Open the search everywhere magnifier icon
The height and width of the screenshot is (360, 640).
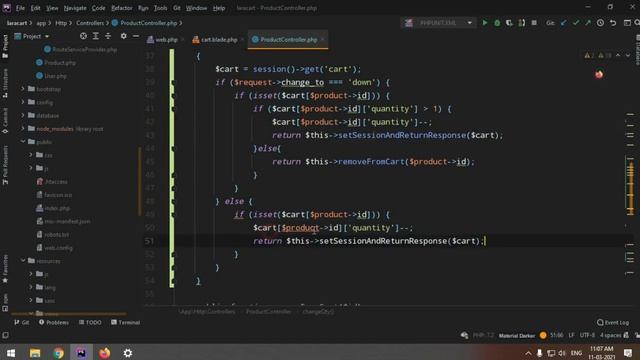point(637,23)
